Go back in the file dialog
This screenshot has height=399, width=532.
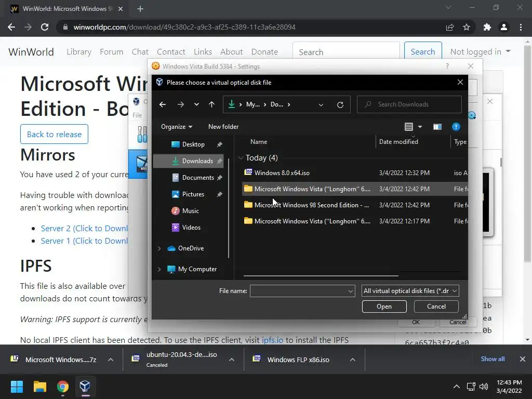(x=163, y=104)
